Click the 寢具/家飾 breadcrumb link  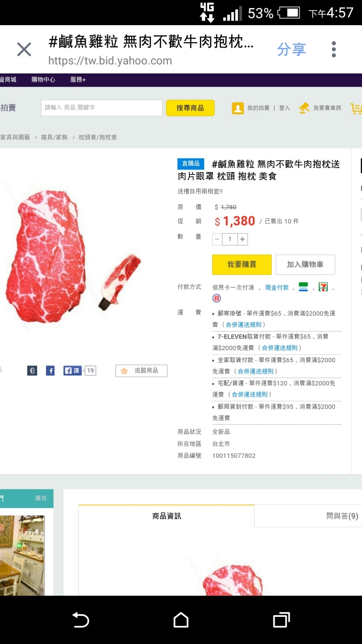[54, 137]
